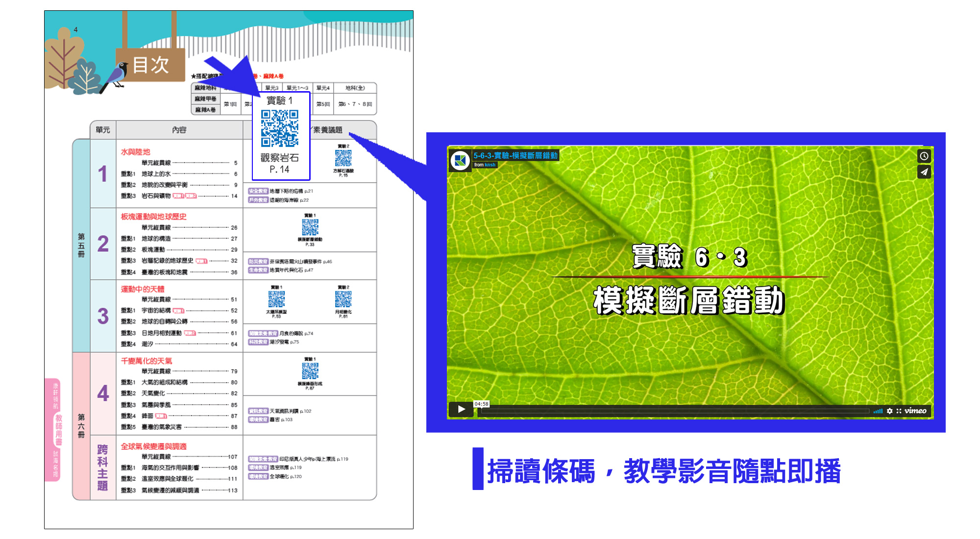Click the 全球暖化 p.120 entry
The image size is (980, 539).
coord(275,476)
